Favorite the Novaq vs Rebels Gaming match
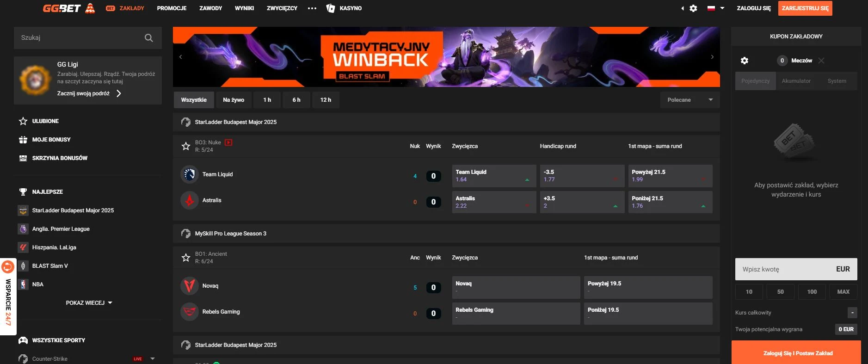Viewport: 868px width, 364px height. pyautogui.click(x=186, y=258)
